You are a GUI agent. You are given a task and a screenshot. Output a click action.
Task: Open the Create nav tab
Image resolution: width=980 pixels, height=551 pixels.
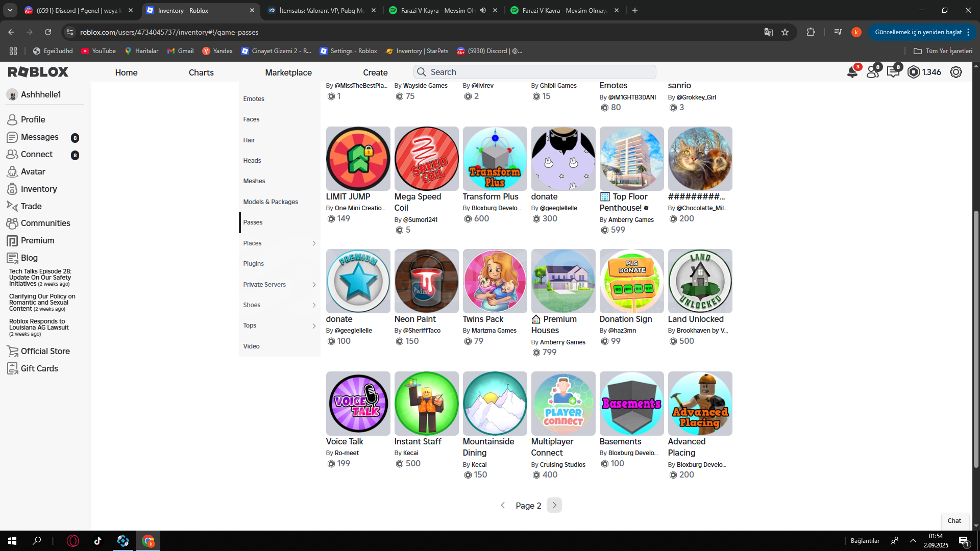[x=375, y=72]
